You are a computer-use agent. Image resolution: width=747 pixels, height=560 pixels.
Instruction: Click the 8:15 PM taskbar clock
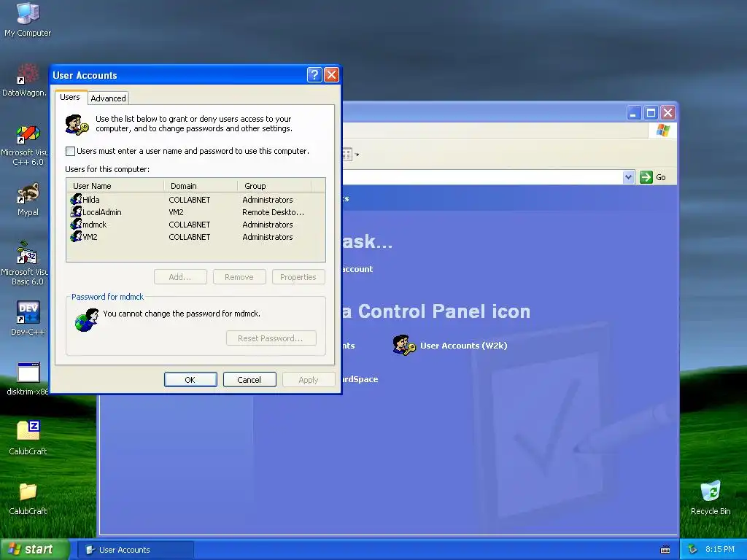pyautogui.click(x=720, y=549)
